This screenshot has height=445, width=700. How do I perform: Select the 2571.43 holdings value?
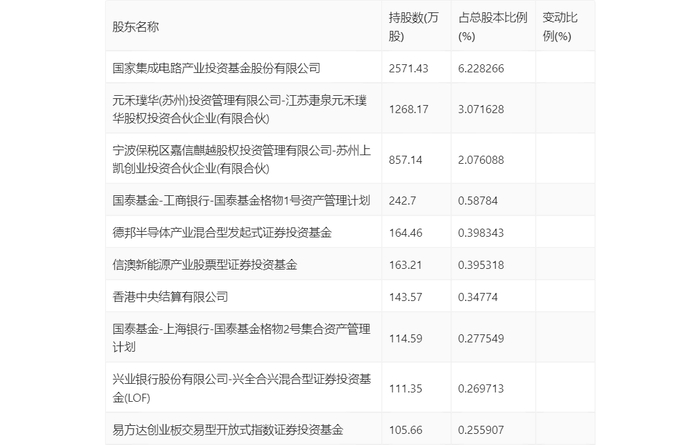pyautogui.click(x=408, y=68)
